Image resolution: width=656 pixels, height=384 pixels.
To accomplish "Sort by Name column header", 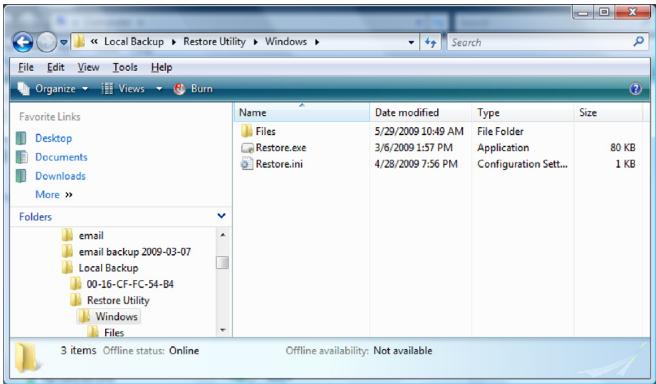I will [x=301, y=113].
